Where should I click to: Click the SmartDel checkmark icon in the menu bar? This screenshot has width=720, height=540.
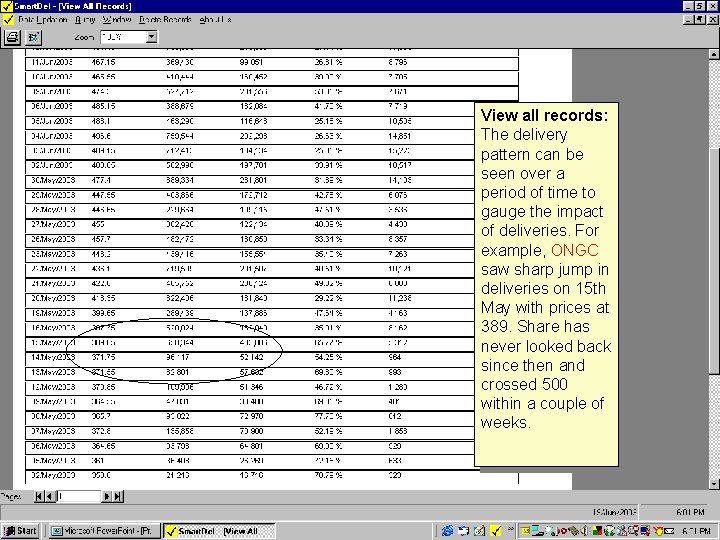point(8,20)
